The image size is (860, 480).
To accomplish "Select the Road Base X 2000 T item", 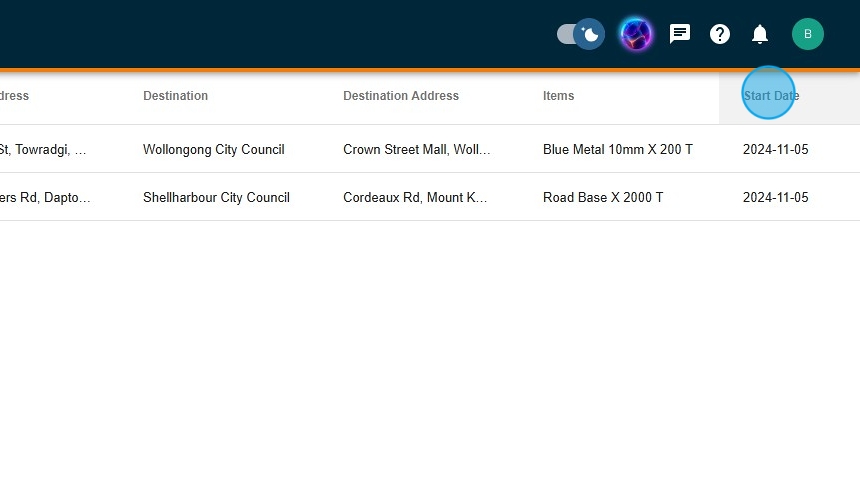I will pos(603,198).
